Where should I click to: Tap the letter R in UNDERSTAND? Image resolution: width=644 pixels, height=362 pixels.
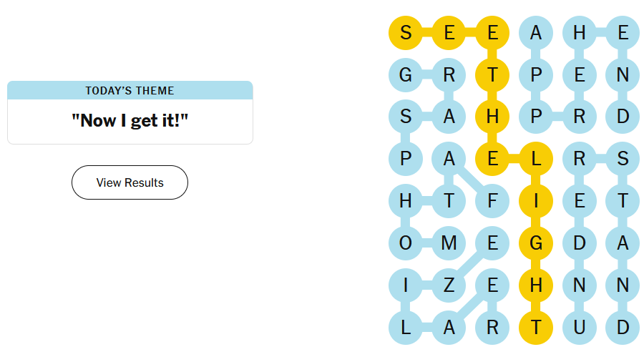pos(579,159)
